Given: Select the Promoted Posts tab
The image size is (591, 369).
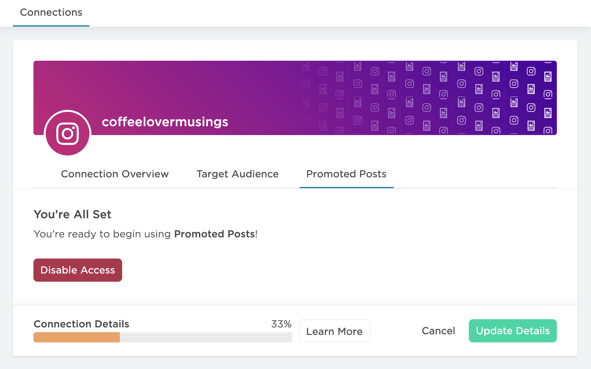Looking at the screenshot, I should pos(346,174).
